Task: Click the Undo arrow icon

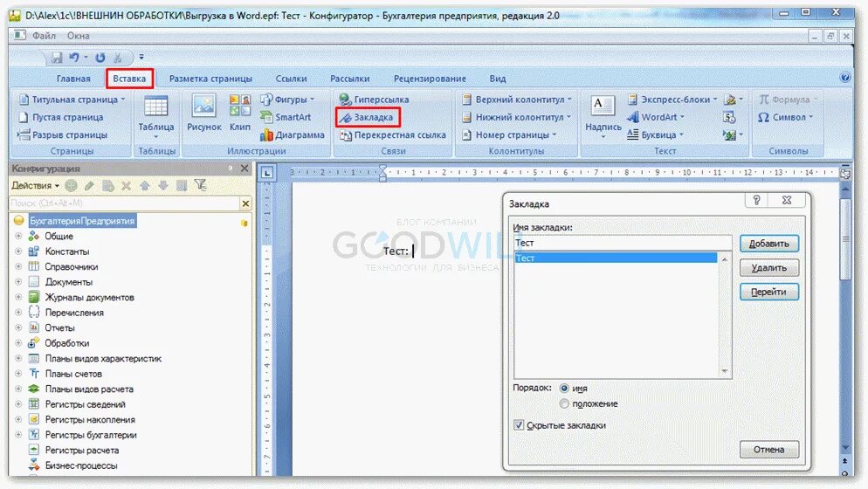Action: [73, 57]
